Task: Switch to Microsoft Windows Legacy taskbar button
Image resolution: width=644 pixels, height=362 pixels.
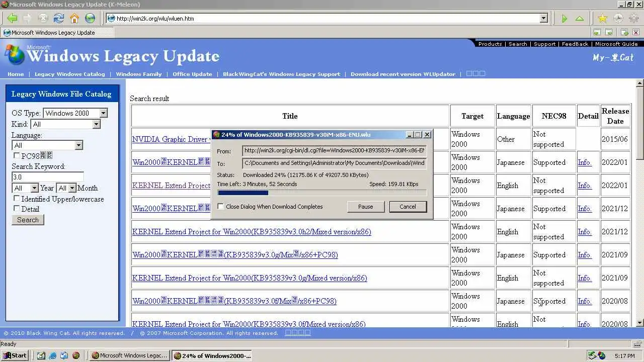Action: [x=129, y=355]
